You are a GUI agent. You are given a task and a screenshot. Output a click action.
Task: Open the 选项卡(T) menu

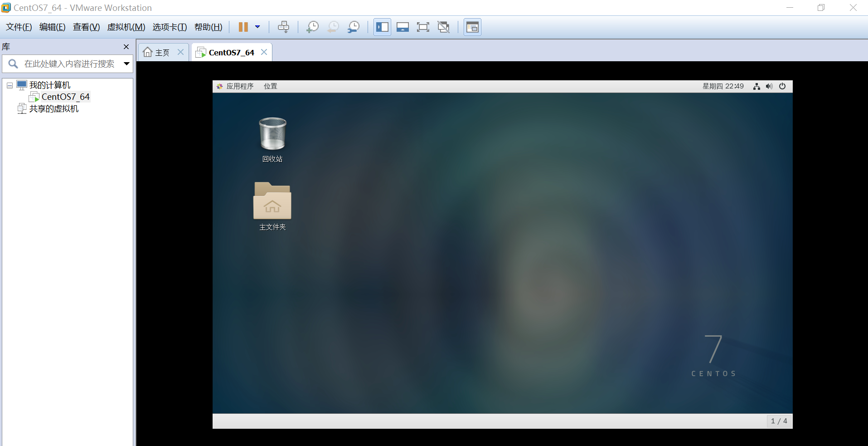tap(170, 27)
